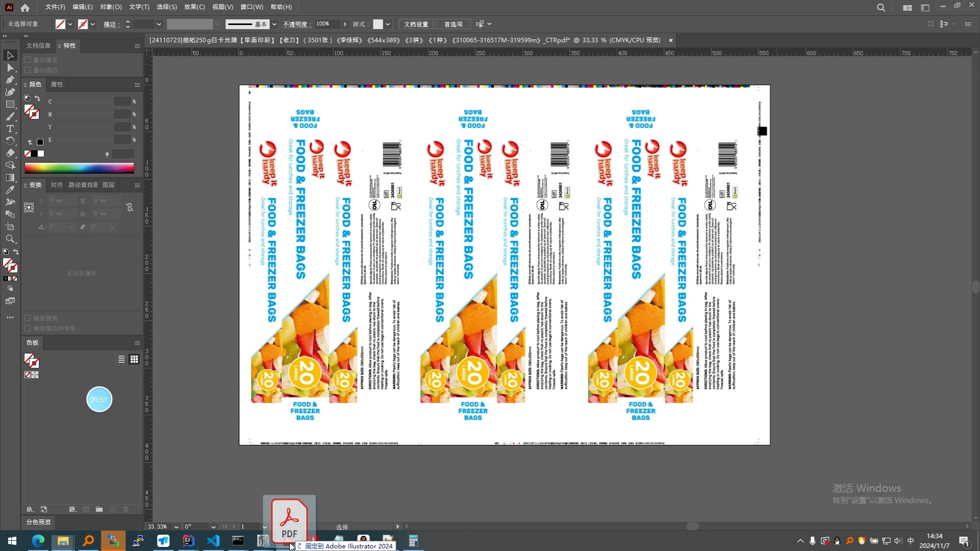Select the Rotate tool
The image size is (980, 551).
click(10, 141)
